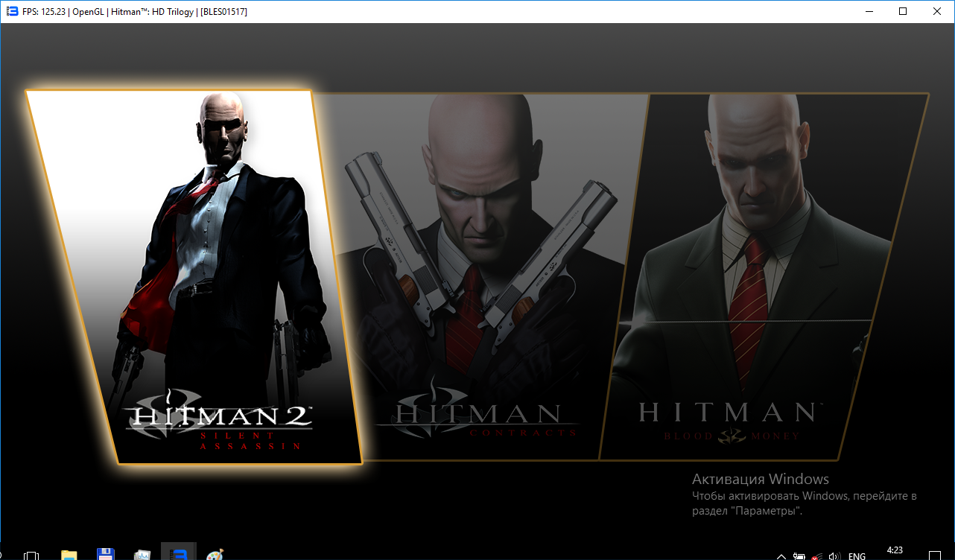Switch the ENG input language
The image size is (955, 560).
click(x=857, y=556)
